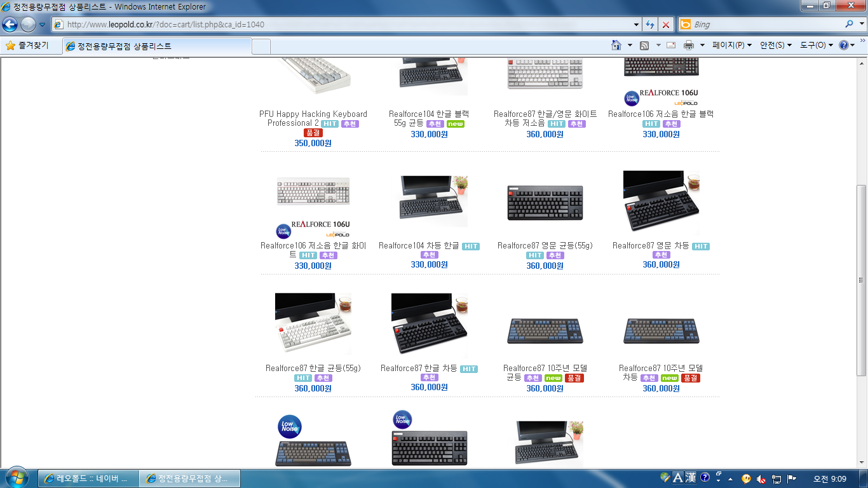868x488 pixels.
Task: Click the Realforce87 영문 차등 keyboard image
Action: click(661, 201)
